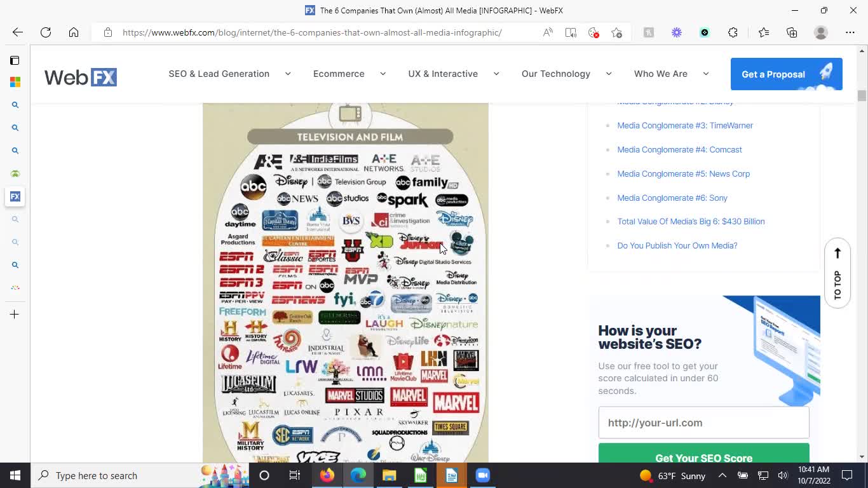
Task: Open LibreOffice Calc in taskbar
Action: point(421,475)
